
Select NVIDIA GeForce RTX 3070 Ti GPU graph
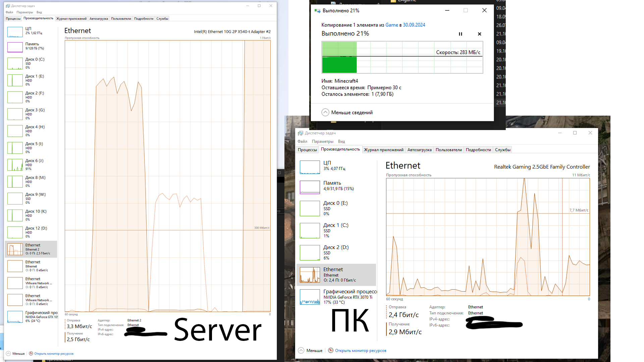[x=310, y=297]
